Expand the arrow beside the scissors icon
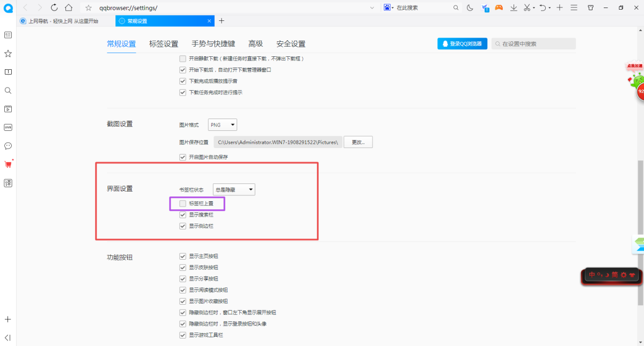644x346 pixels. 533,8
